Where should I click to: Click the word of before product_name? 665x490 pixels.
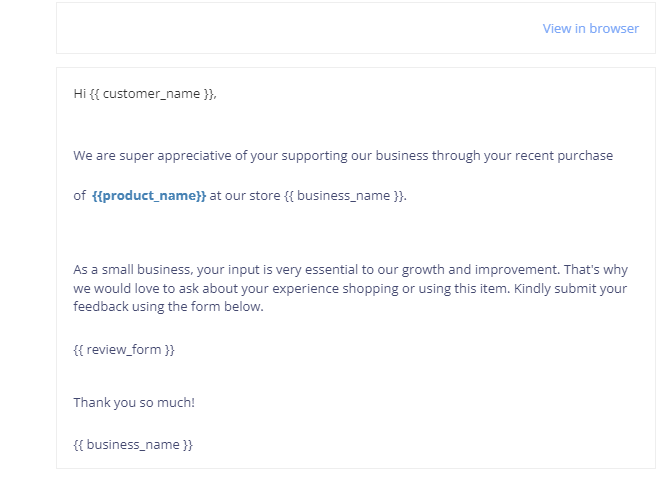80,196
